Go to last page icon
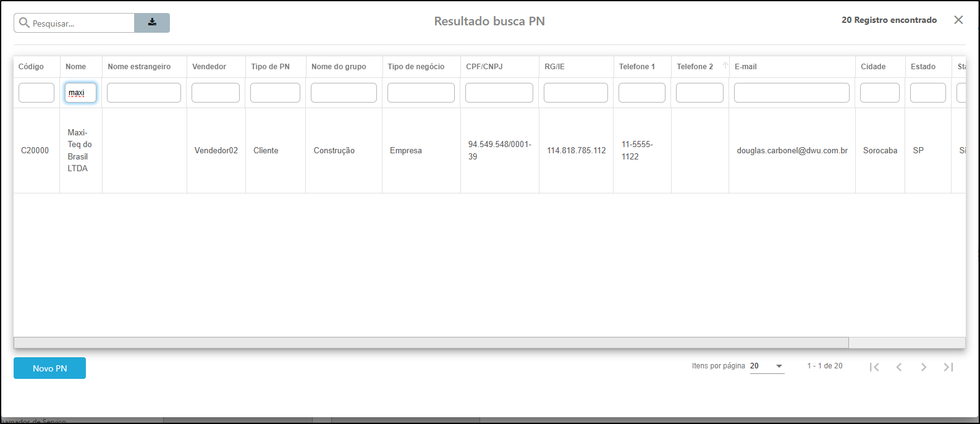The width and height of the screenshot is (980, 424). click(x=948, y=367)
